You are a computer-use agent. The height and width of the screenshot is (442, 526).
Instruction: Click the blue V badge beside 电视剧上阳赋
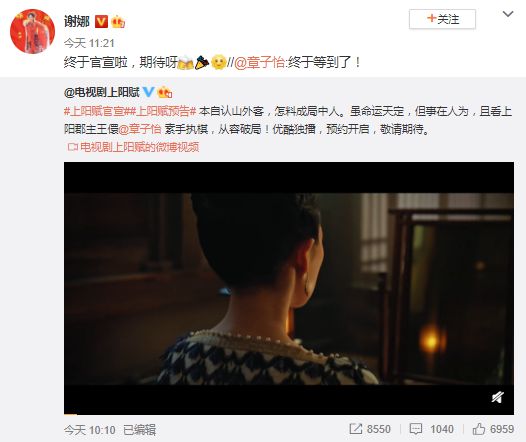pos(148,92)
